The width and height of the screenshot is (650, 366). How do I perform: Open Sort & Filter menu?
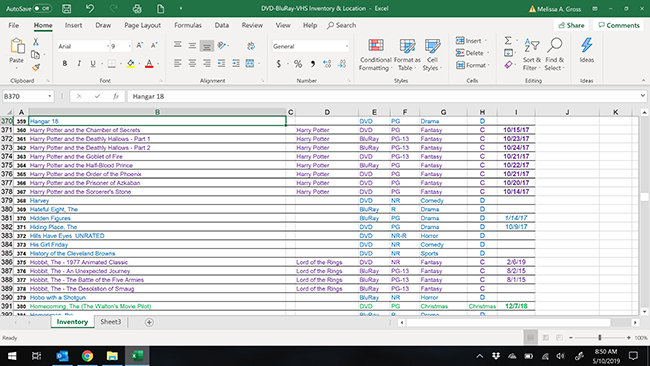pos(532,55)
